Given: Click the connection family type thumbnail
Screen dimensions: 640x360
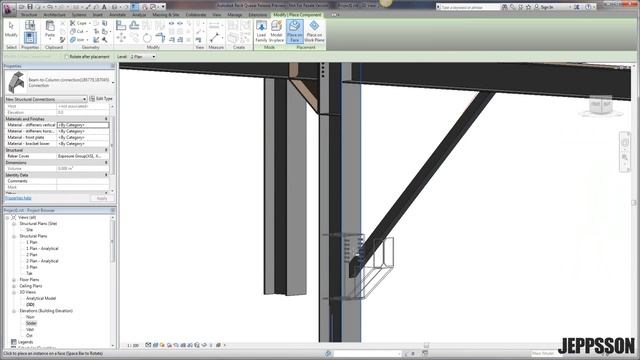Looking at the screenshot, I should click(16, 82).
